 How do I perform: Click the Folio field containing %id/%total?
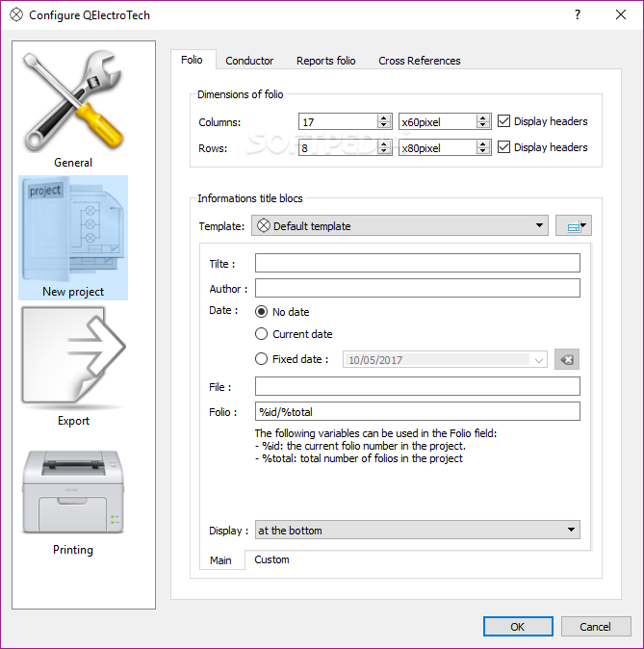pyautogui.click(x=417, y=411)
